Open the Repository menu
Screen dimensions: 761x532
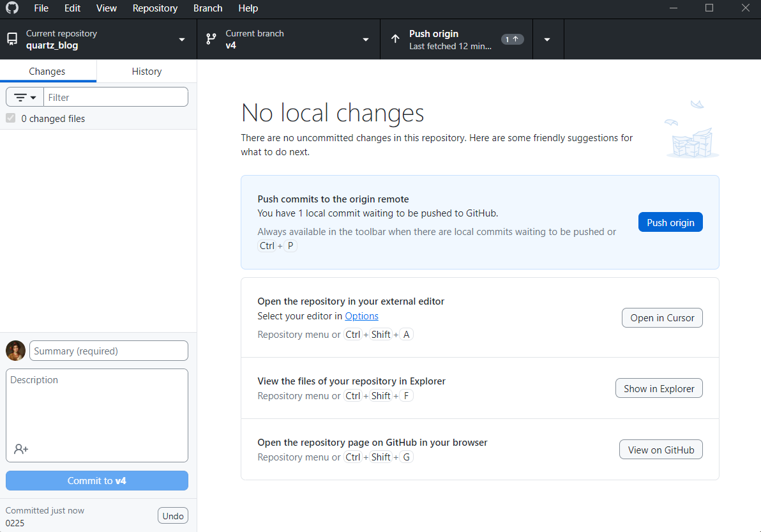155,8
